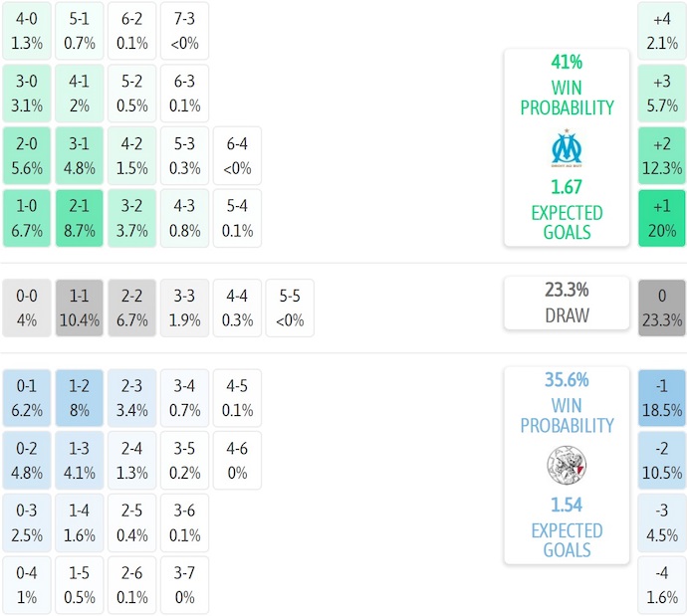Select the -2 margin 10.5% tile
This screenshot has width=687, height=616.
click(x=662, y=460)
